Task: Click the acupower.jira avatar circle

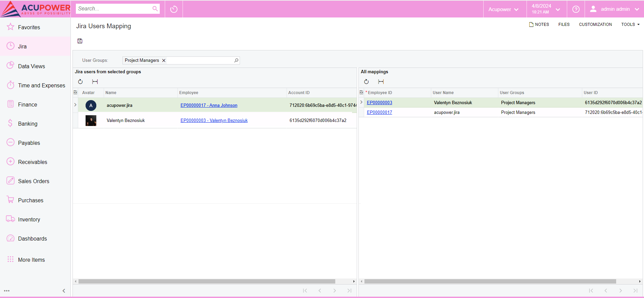Action: (91, 105)
